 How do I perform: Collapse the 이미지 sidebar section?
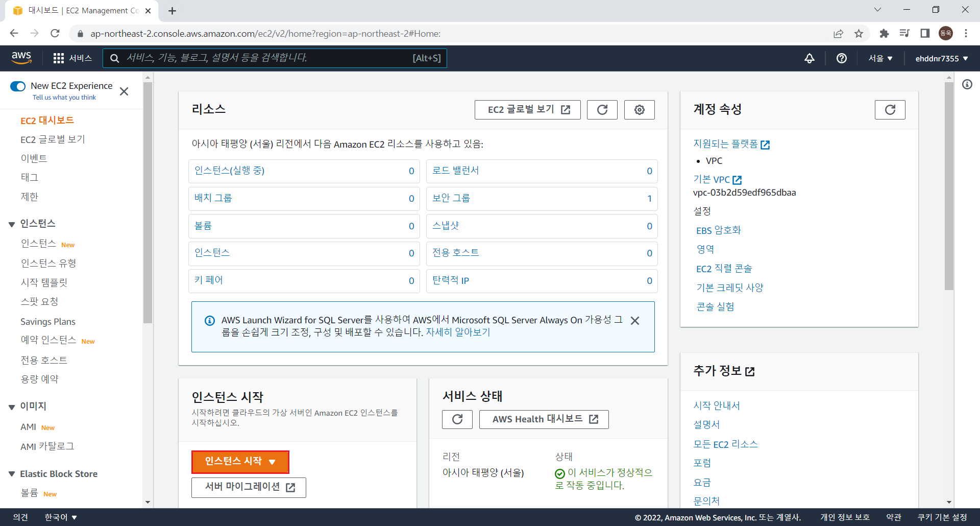[x=12, y=407]
